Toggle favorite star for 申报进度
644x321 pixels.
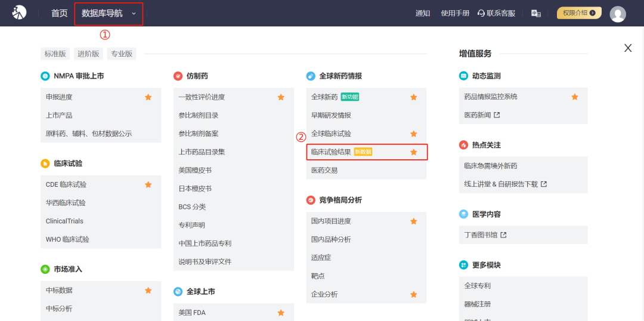click(x=148, y=97)
